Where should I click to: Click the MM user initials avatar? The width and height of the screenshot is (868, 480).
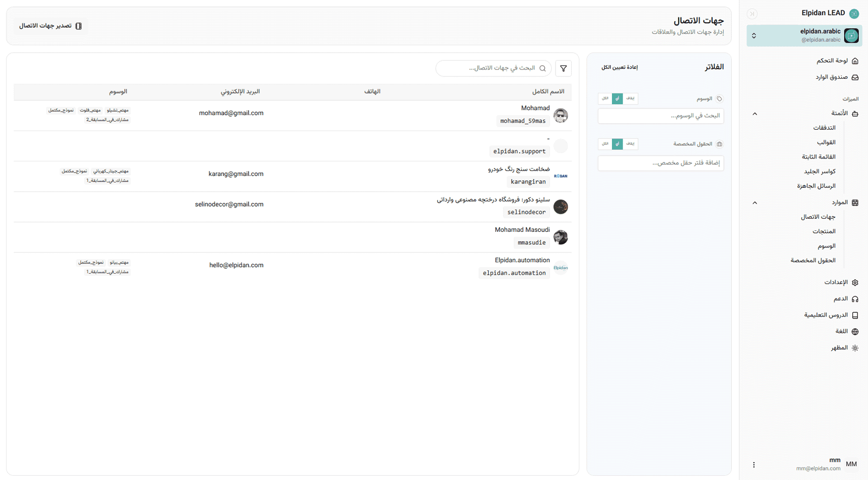coord(851,464)
